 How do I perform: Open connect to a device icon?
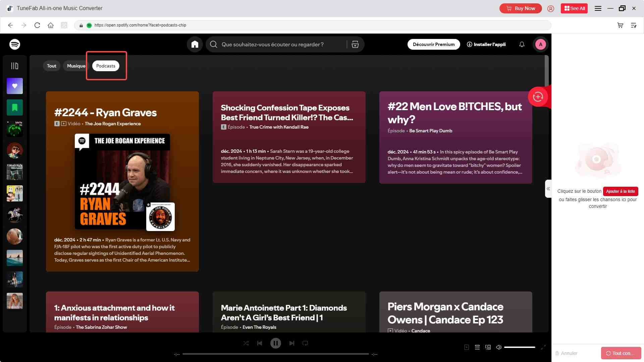coord(488,347)
